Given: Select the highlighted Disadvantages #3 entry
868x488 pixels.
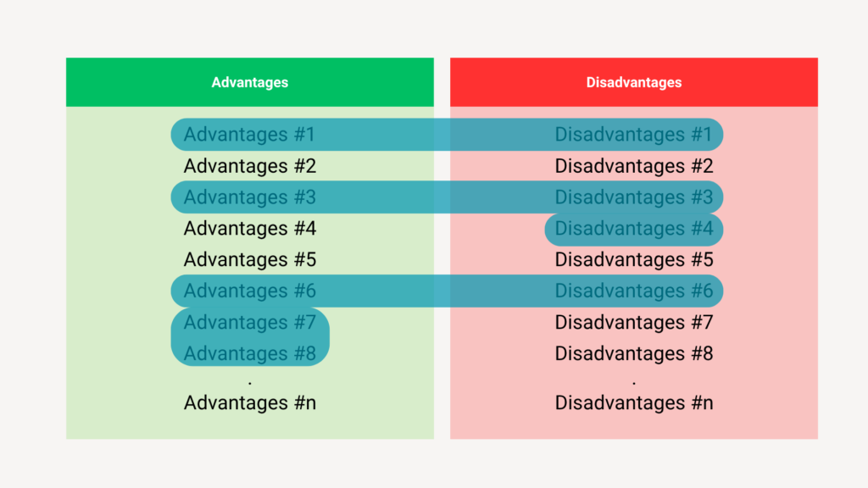Looking at the screenshot, I should pyautogui.click(x=634, y=197).
